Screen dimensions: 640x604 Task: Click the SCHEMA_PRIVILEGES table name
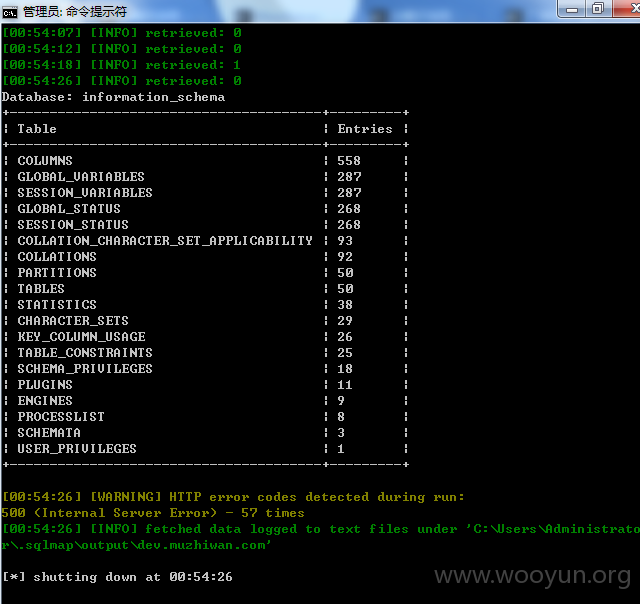point(85,369)
